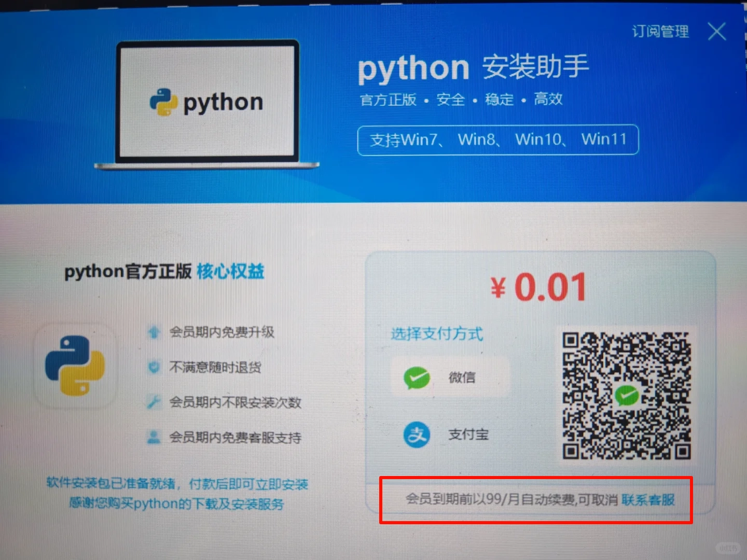The height and width of the screenshot is (560, 747).
Task: Click the upgrade arrow icon next to 会员期内免费升级
Action: coord(154,332)
